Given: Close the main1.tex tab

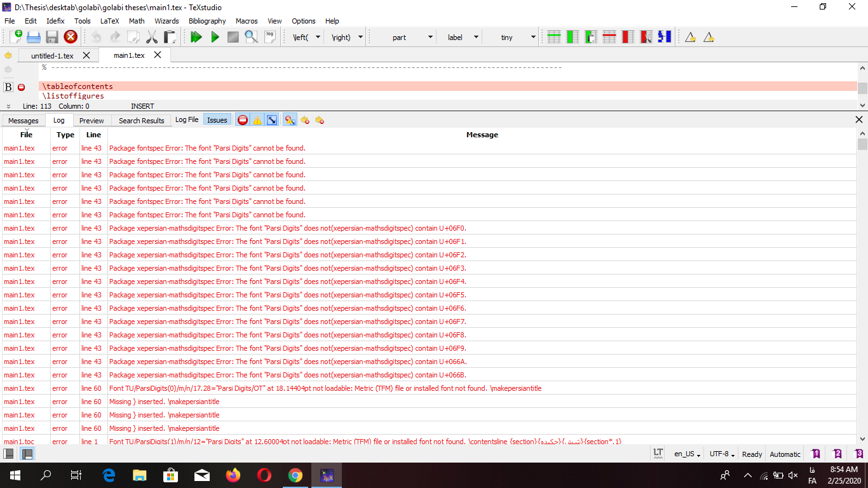Looking at the screenshot, I should (x=158, y=55).
